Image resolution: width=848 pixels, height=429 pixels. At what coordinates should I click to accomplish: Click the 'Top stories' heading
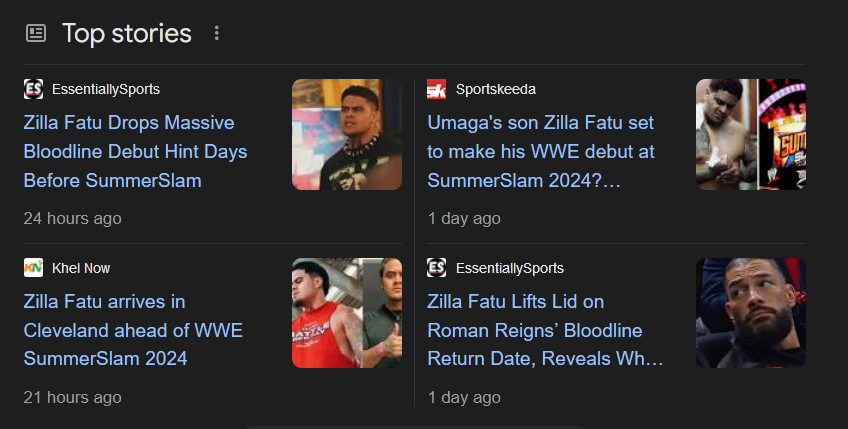[x=126, y=33]
